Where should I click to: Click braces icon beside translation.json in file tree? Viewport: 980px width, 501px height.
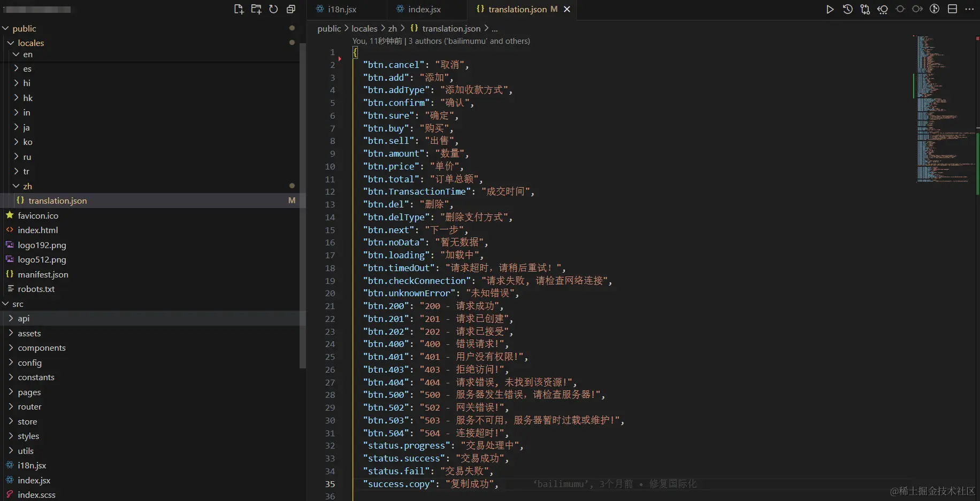click(x=20, y=200)
